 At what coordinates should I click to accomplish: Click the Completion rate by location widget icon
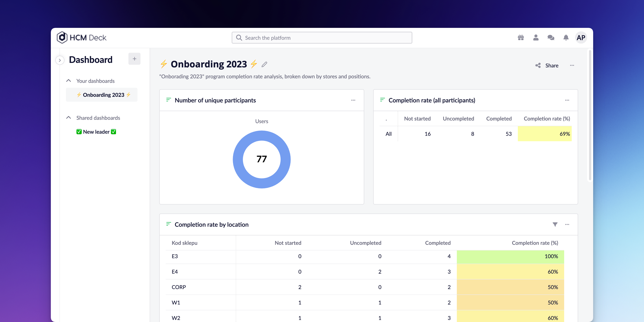(169, 224)
